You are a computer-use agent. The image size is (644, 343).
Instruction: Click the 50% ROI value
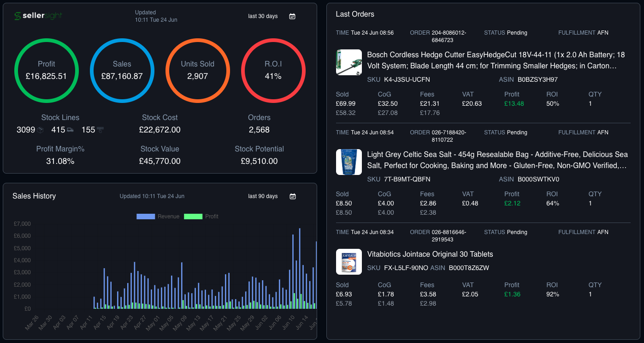coord(553,104)
